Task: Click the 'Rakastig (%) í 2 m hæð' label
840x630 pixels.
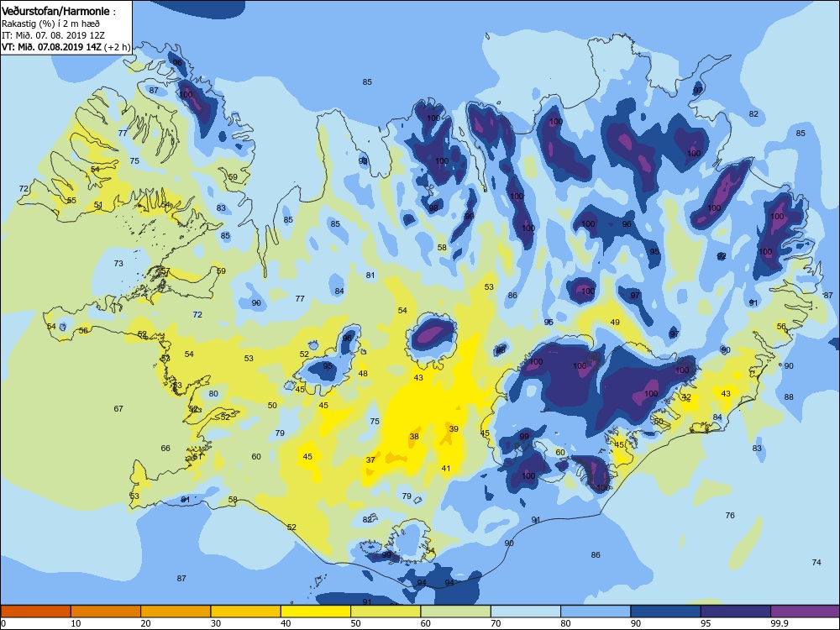Action: click(x=50, y=24)
